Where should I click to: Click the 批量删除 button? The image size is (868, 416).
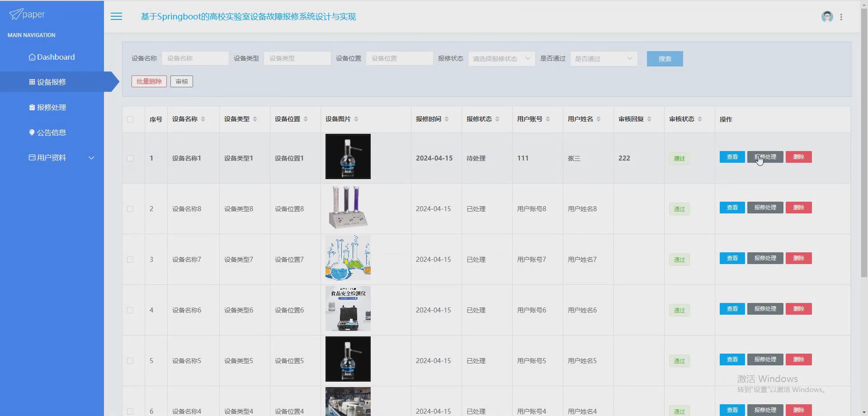pyautogui.click(x=149, y=81)
